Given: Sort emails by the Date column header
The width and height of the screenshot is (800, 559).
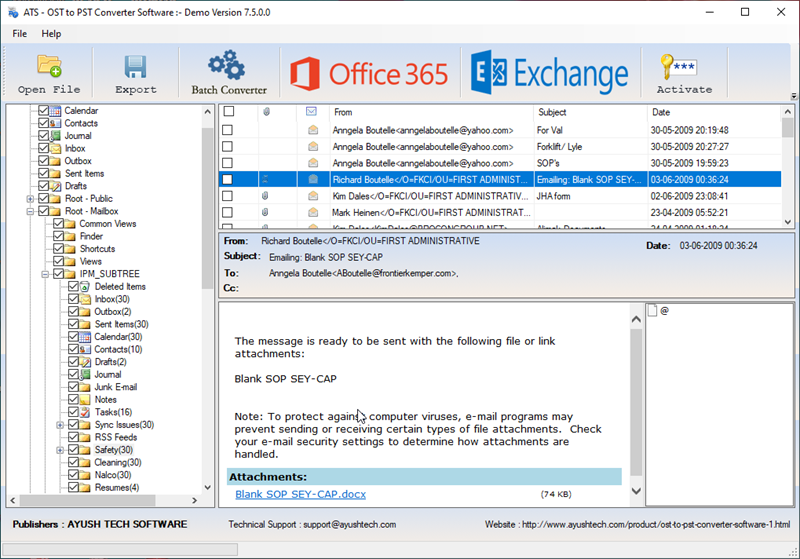Looking at the screenshot, I should pyautogui.click(x=662, y=112).
